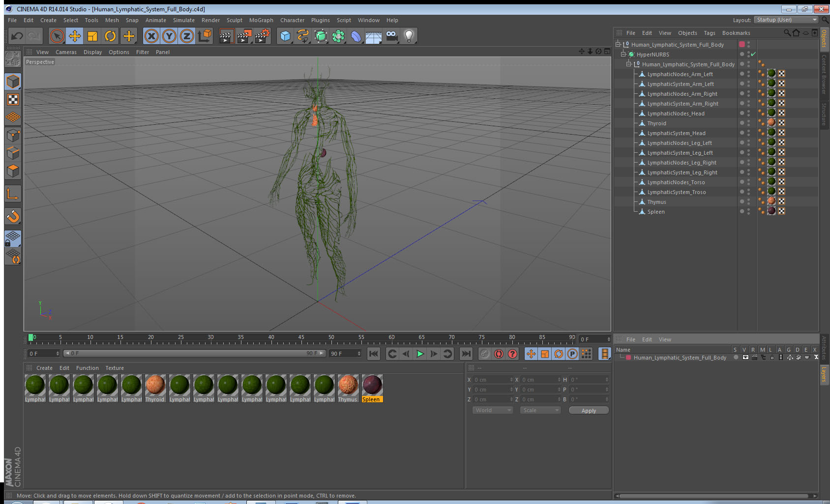830x504 pixels.
Task: Add a HyperNURBS generator
Action: pos(321,36)
